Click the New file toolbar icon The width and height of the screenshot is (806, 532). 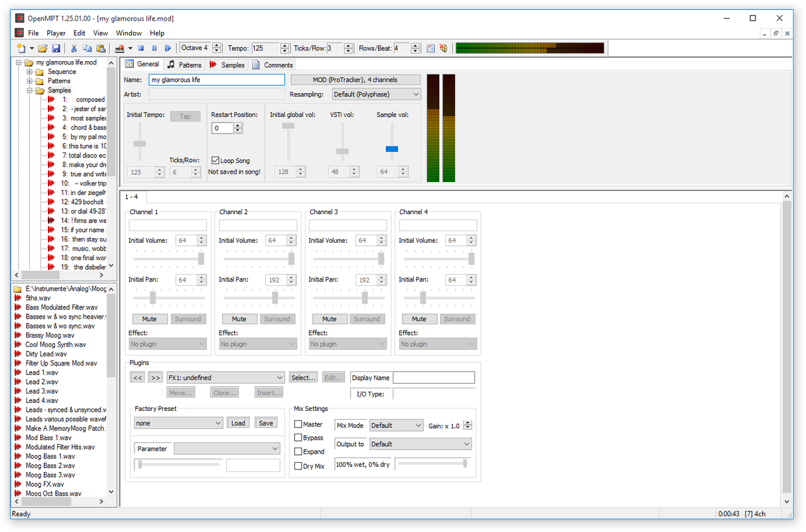21,49
